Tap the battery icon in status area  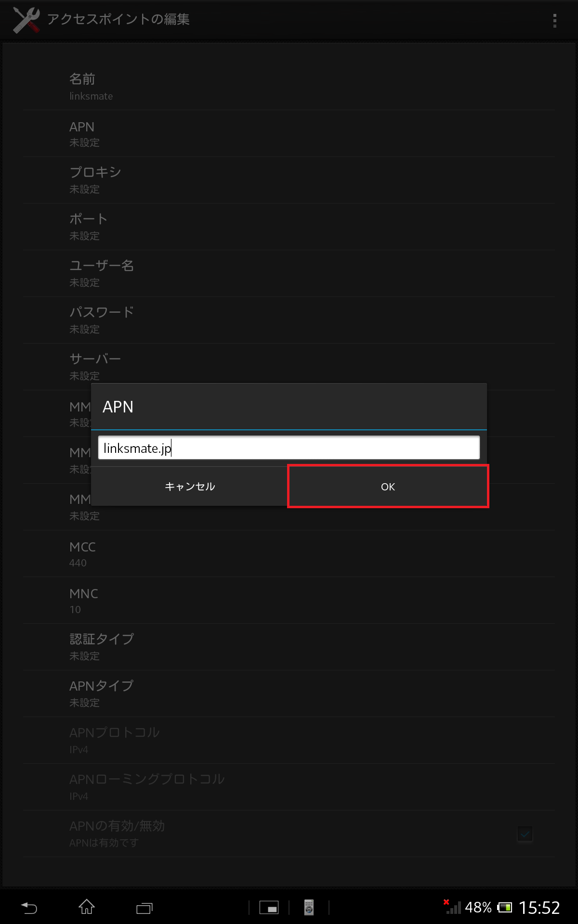pos(505,908)
